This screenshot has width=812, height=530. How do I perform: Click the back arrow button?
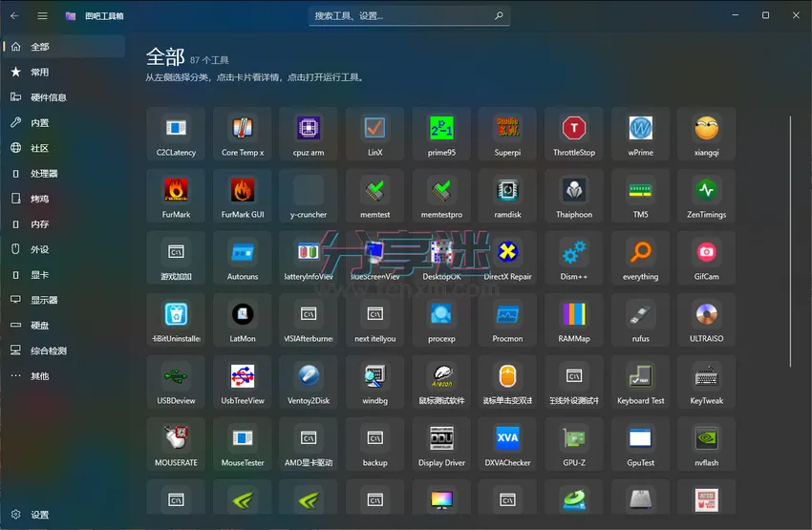pos(14,15)
